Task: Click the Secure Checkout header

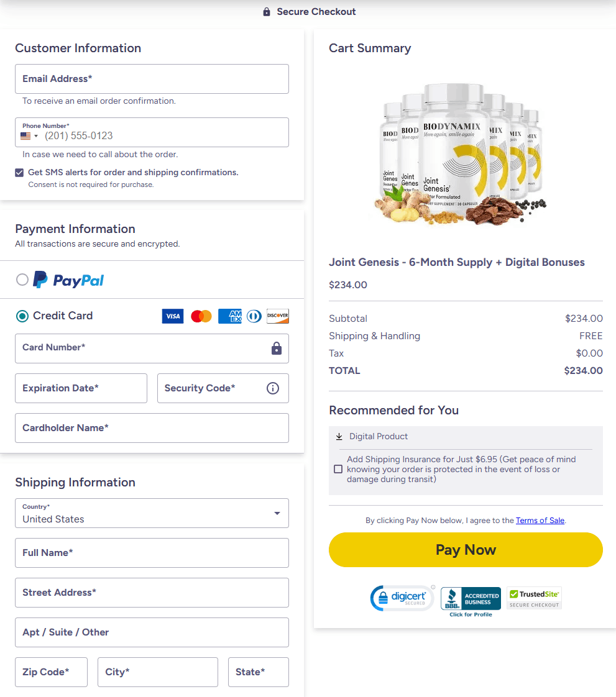Action: (x=308, y=11)
